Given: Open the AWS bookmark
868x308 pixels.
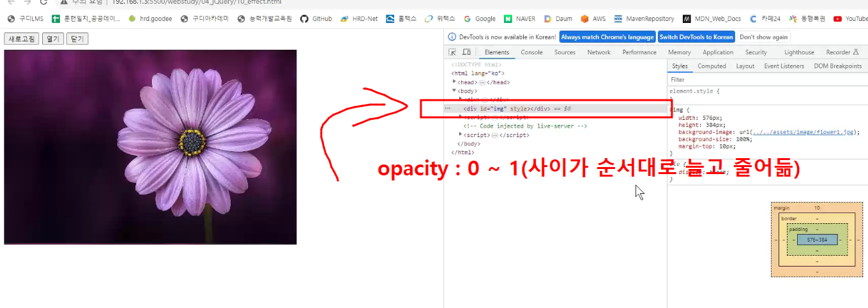Looking at the screenshot, I should click(593, 18).
